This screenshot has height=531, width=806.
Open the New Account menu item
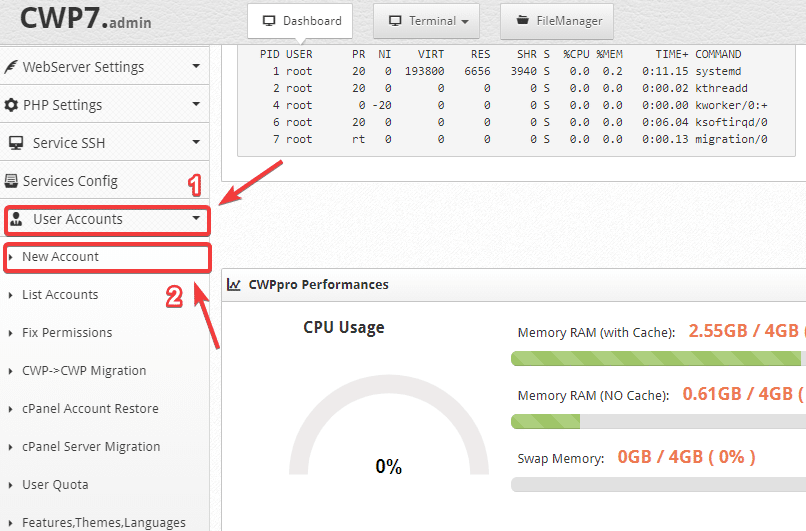click(x=60, y=257)
